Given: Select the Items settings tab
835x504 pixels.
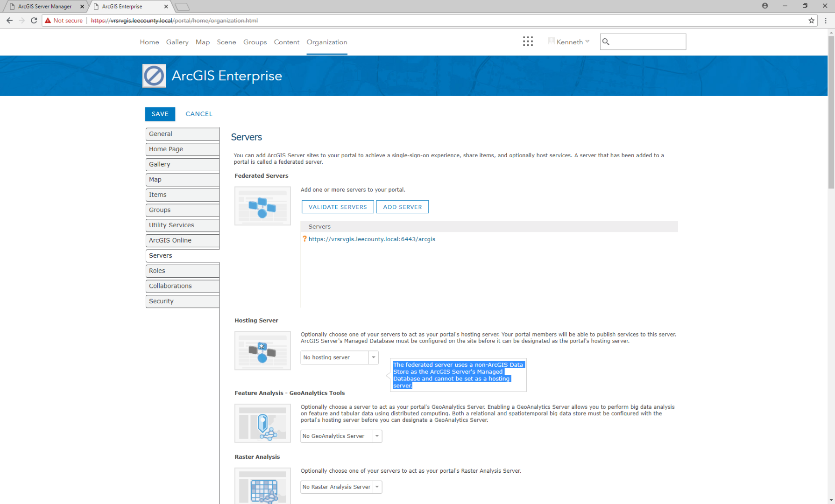Looking at the screenshot, I should [183, 195].
